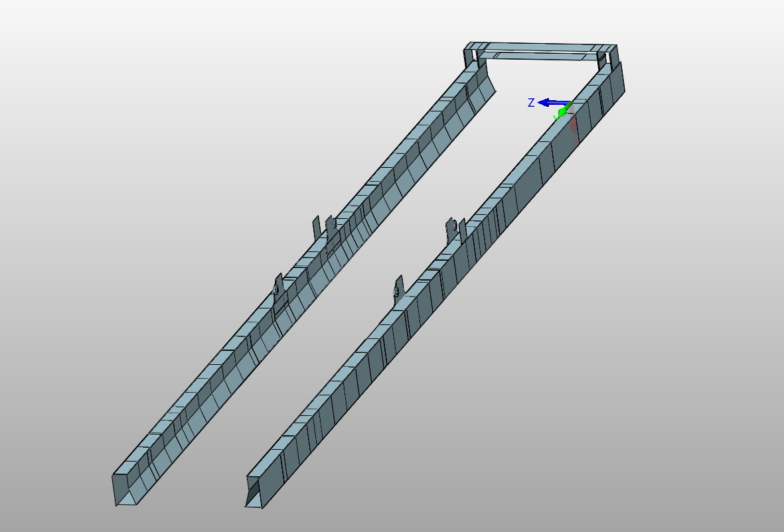
Task: Select the green Y axis arrow
Action: point(563,112)
